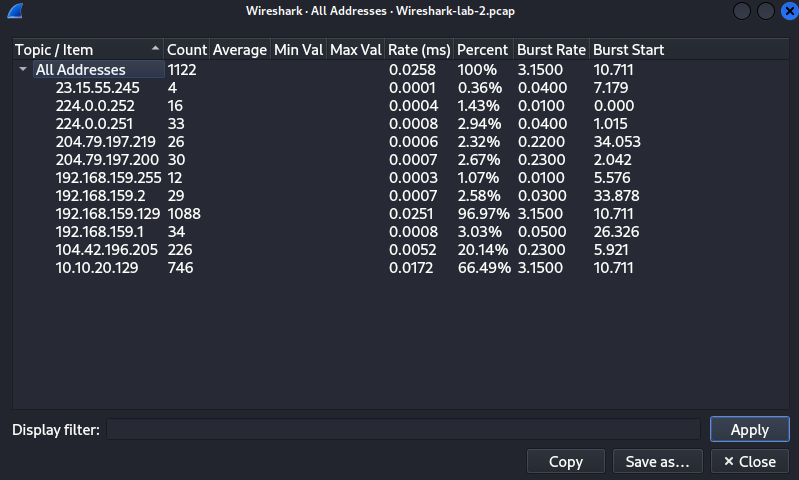This screenshot has width=799, height=480.
Task: Click the Wireshark shark fin icon
Action: tap(15, 11)
